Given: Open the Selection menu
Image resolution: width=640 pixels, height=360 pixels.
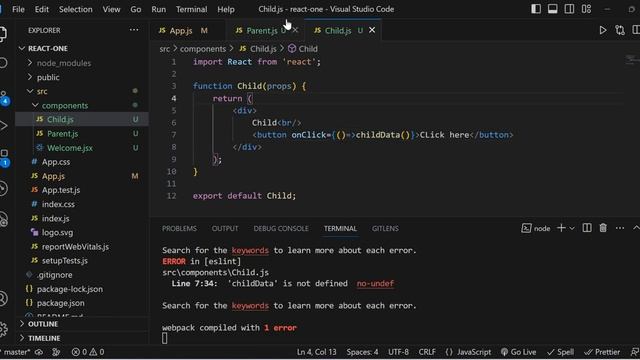Looking at the screenshot, I should (x=76, y=9).
